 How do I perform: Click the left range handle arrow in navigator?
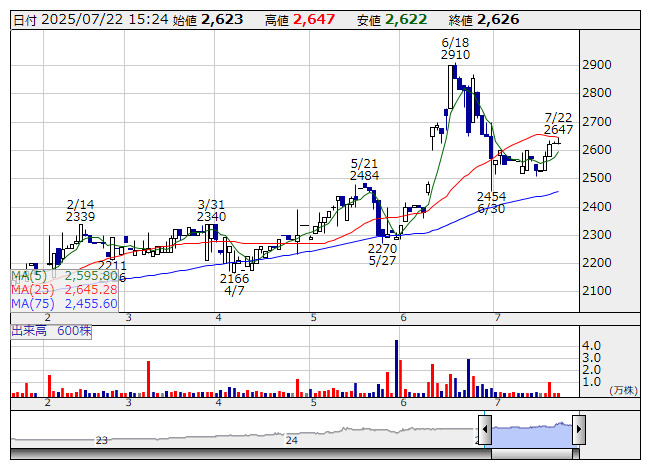coord(485,430)
